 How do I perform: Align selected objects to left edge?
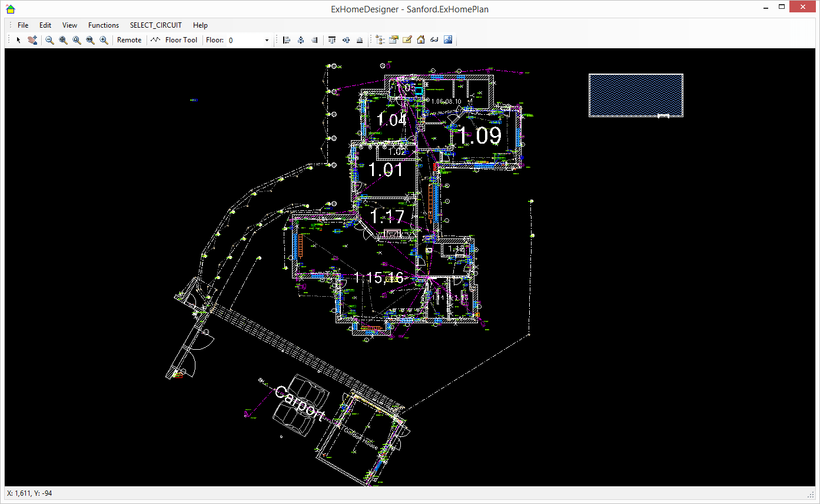pyautogui.click(x=287, y=40)
